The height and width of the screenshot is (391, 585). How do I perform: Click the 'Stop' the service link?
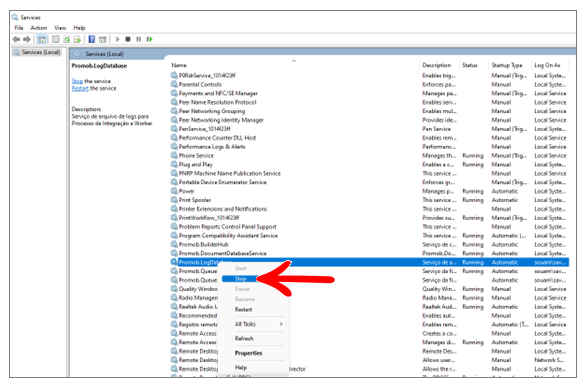click(x=77, y=81)
